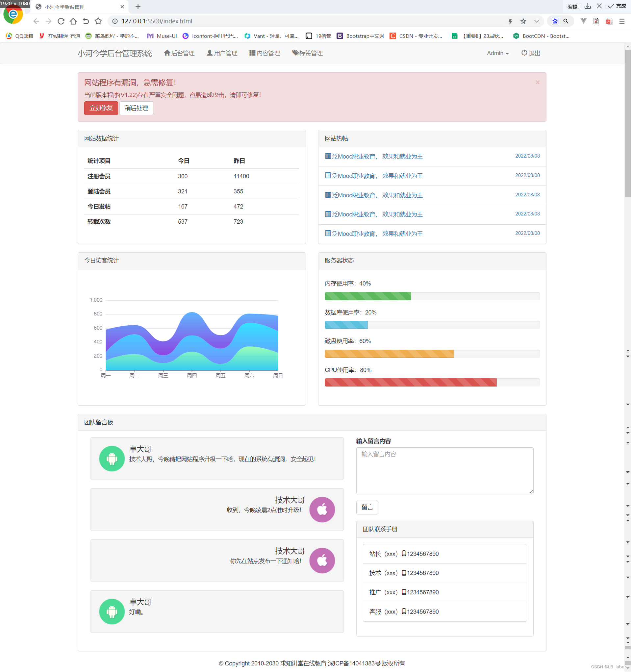The height and width of the screenshot is (672, 631).
Task: Open 内容管理 nav item
Action: coord(265,53)
